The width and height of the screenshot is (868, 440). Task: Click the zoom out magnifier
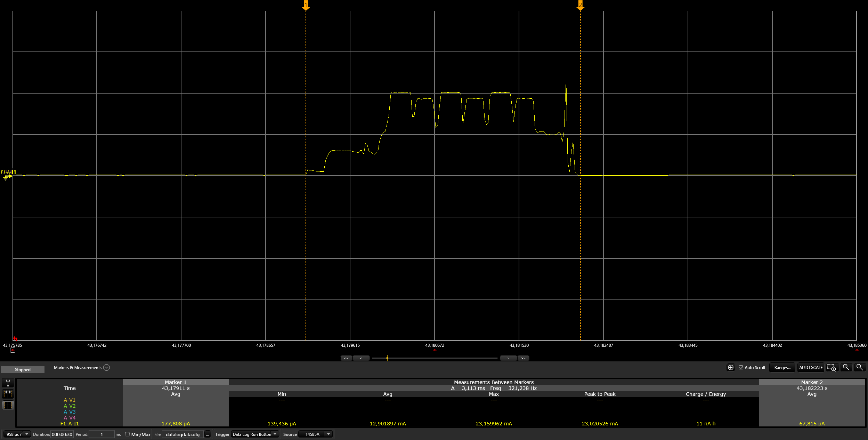[859, 367]
